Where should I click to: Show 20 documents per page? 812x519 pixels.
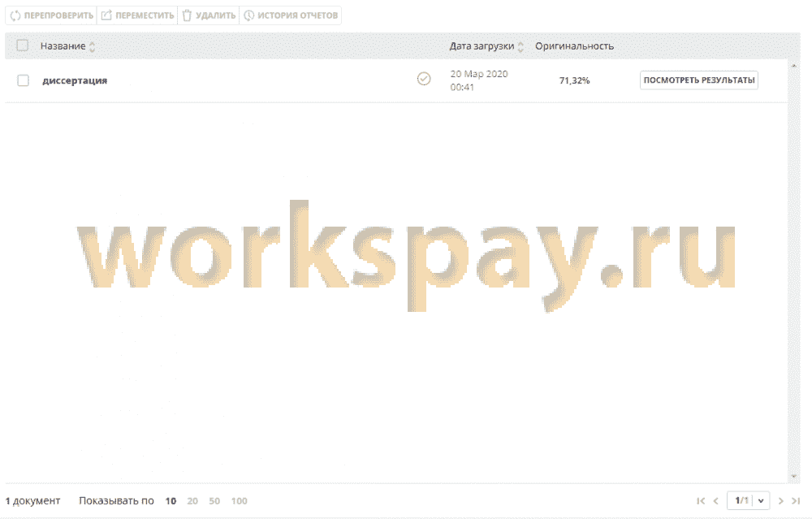click(x=192, y=501)
